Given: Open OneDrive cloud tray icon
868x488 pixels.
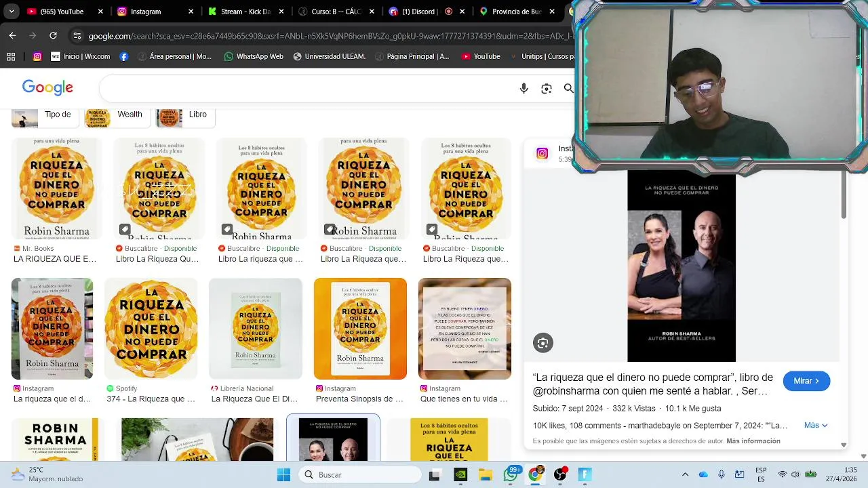Looking at the screenshot, I should click(703, 474).
